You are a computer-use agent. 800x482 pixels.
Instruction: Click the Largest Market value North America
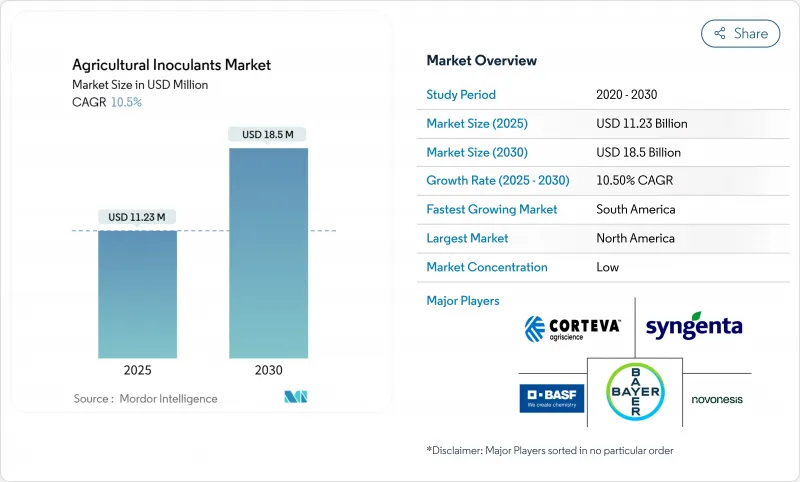click(634, 238)
